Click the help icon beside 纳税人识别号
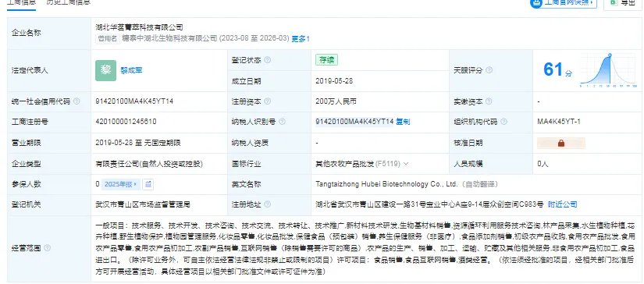This screenshot has width=644, height=284. point(282,122)
